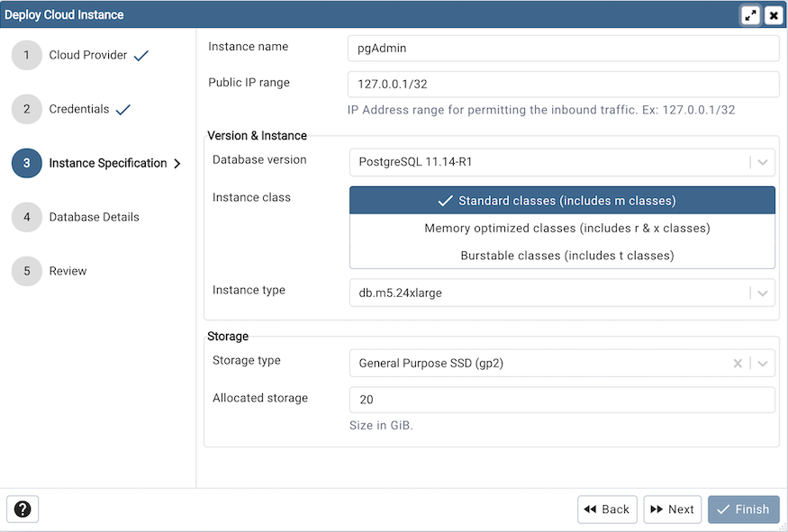Click the step 1 numbered circle

click(26, 55)
